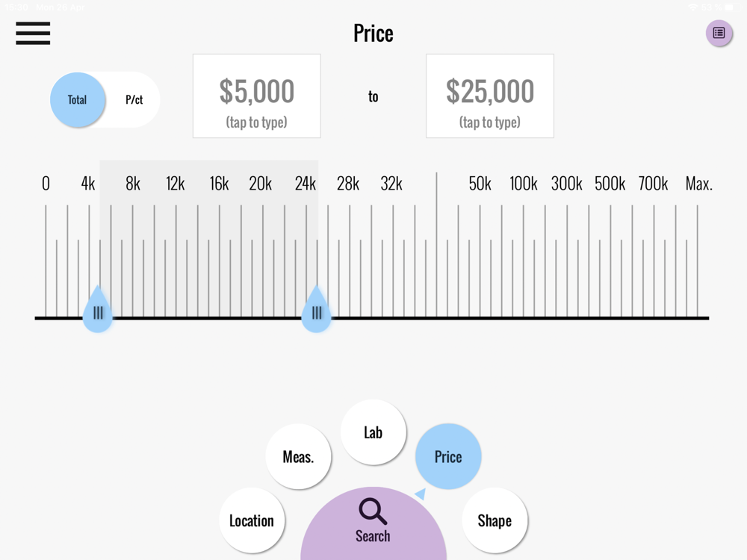747x560 pixels.
Task: Open the Shape filter bubble
Action: 495,520
